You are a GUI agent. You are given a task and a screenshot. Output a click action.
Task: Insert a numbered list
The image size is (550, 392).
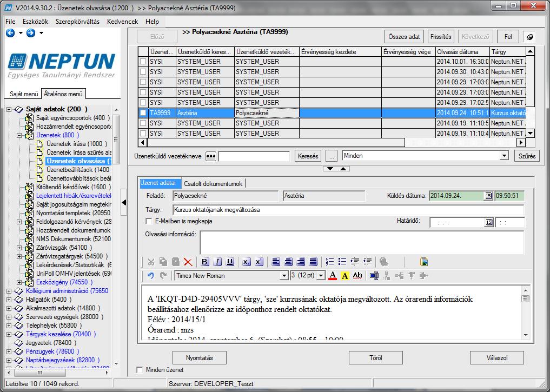point(330,262)
